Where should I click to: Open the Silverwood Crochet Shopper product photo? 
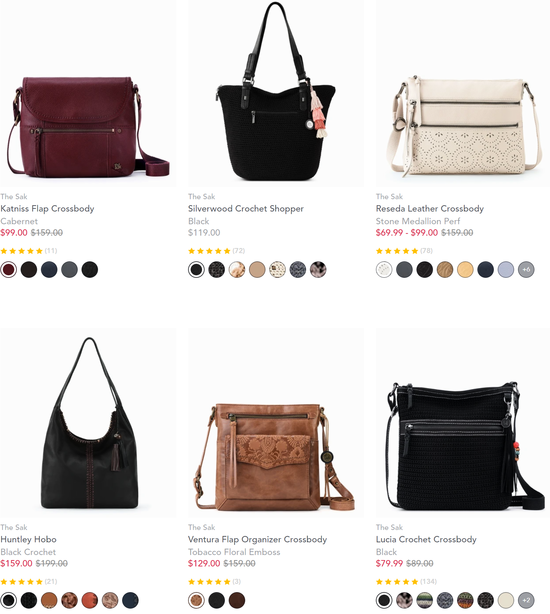(x=276, y=93)
